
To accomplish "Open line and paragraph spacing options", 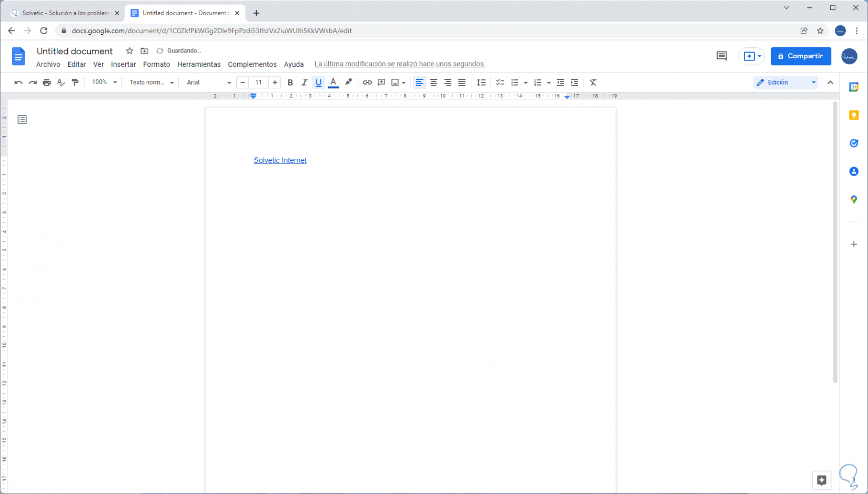I will [x=481, y=83].
